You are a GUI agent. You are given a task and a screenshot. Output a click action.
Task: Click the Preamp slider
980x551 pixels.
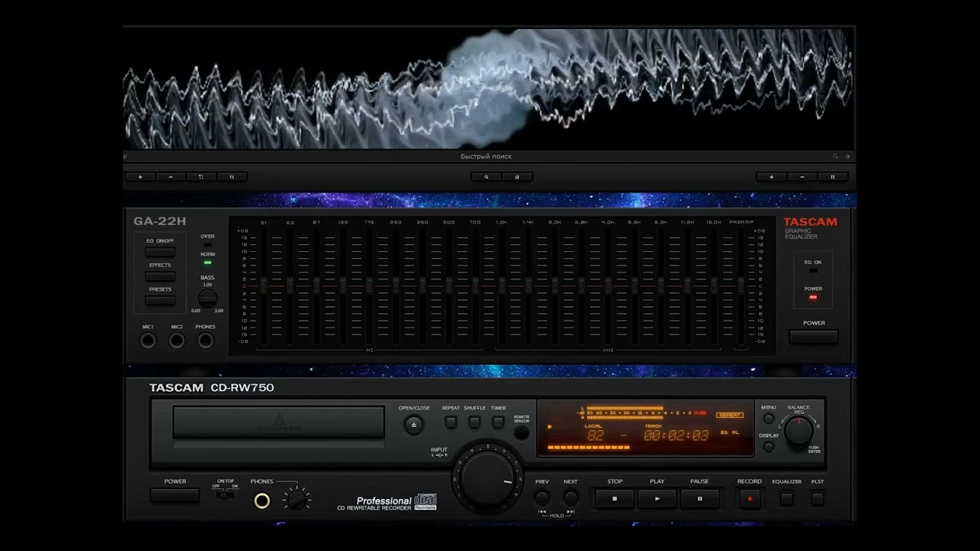tap(740, 287)
